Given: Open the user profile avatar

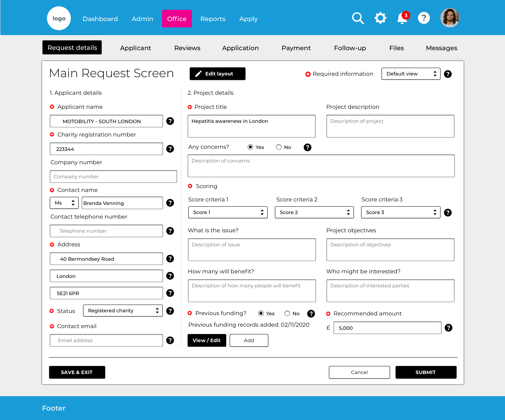Looking at the screenshot, I should coord(450,18).
